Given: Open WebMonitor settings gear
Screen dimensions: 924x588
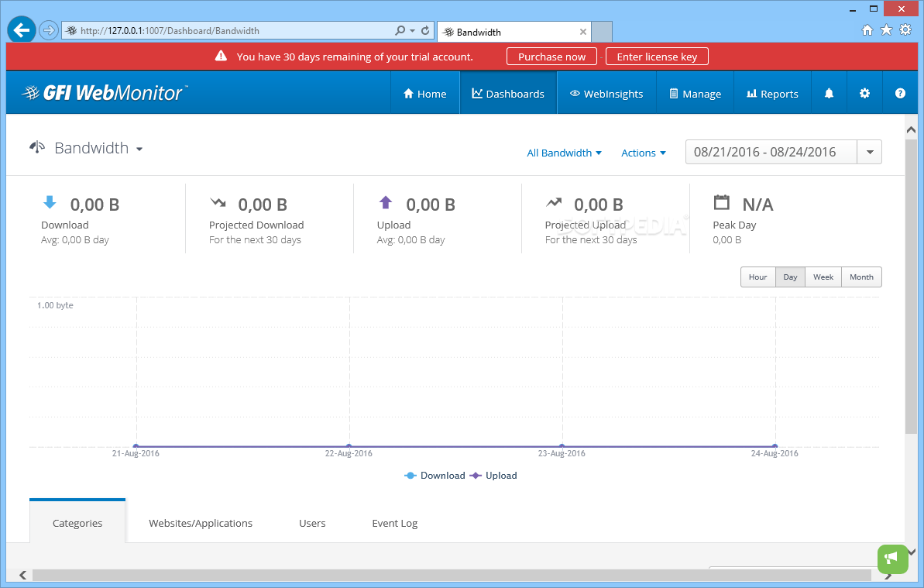Looking at the screenshot, I should click(x=864, y=93).
